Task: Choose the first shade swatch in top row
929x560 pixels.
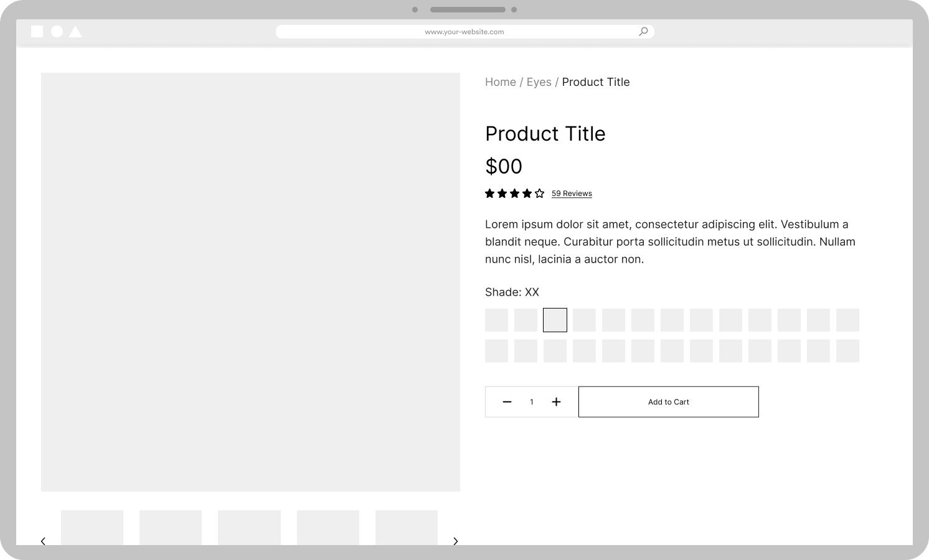Action: [496, 320]
